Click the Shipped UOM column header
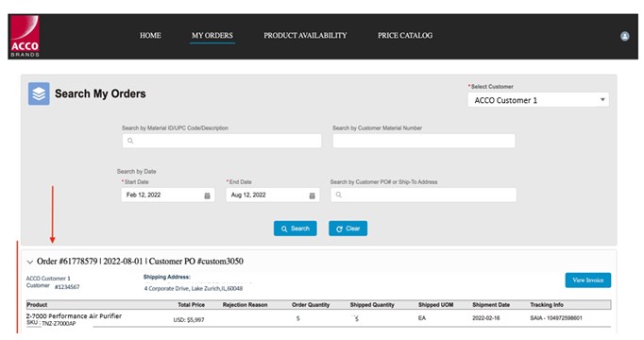Image resolution: width=644 pixels, height=340 pixels. click(435, 305)
